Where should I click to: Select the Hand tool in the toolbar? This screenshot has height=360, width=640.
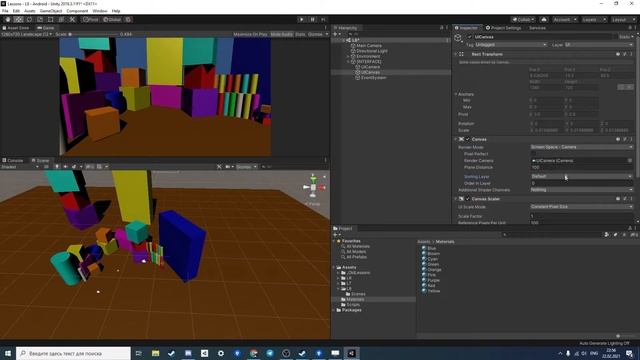8,20
